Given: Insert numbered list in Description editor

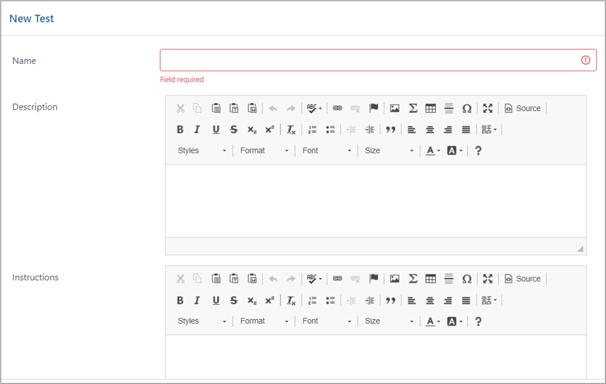Looking at the screenshot, I should tap(312, 129).
